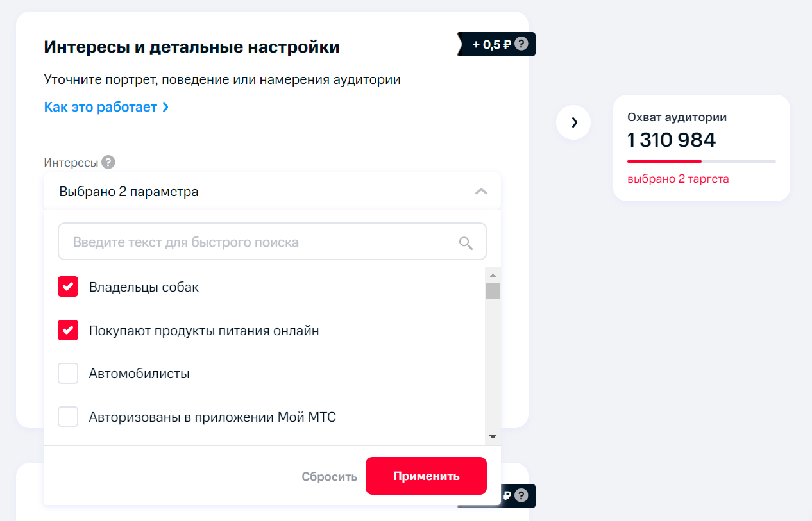Click scrollbar up arrow in interests list

[x=493, y=276]
